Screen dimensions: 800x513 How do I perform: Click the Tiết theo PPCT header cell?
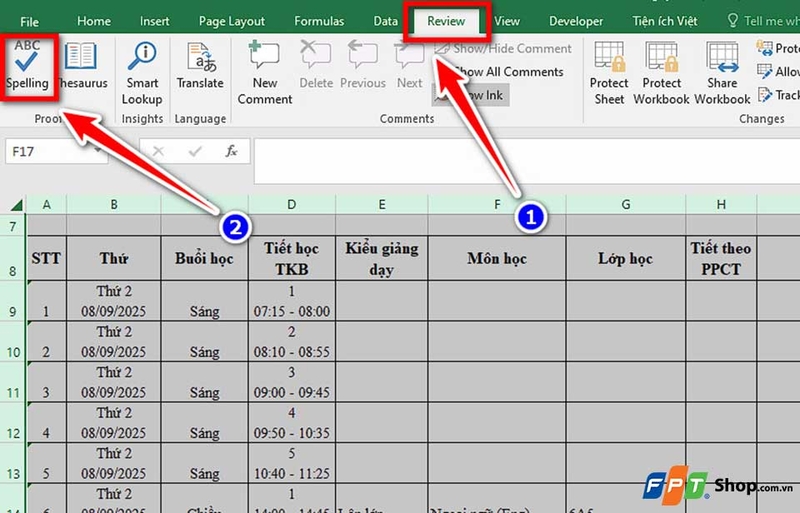[721, 258]
